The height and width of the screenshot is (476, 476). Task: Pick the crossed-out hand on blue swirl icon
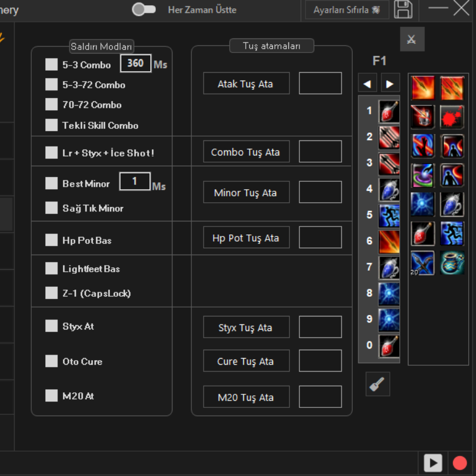point(422,147)
